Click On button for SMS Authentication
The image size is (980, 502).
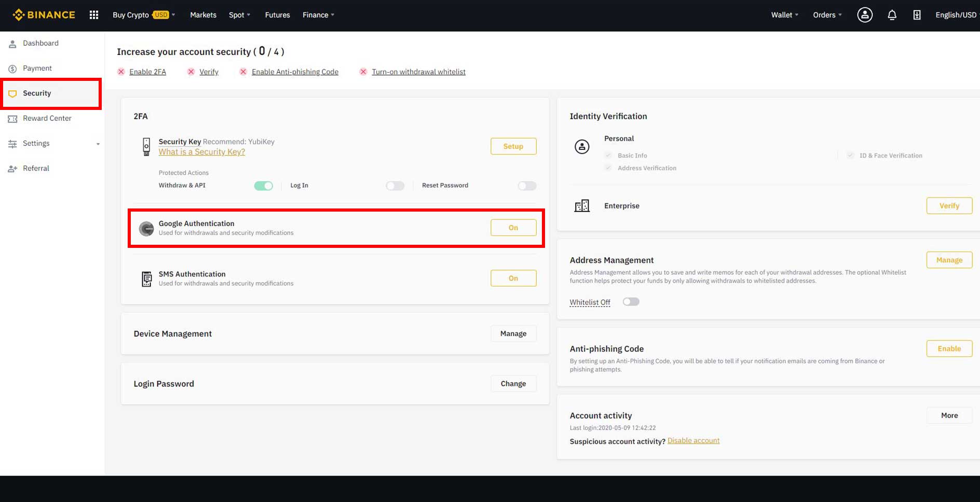click(513, 278)
